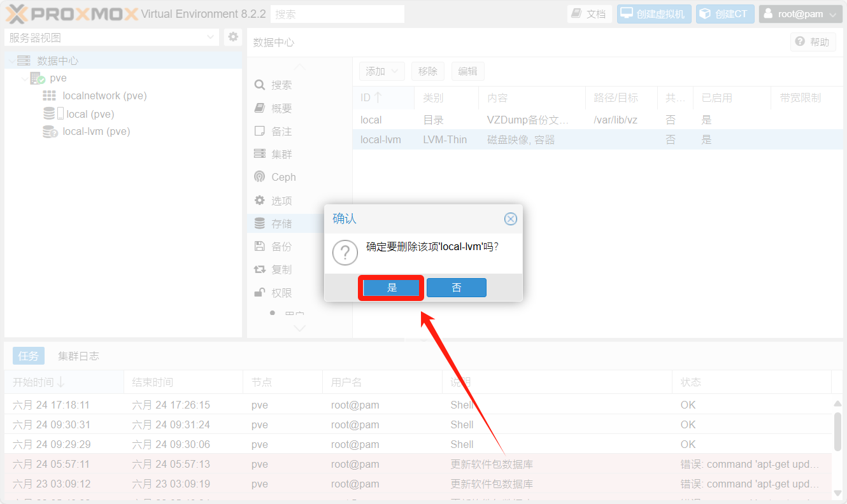The image size is (847, 504).
Task: Open the root@pam user menu
Action: (801, 14)
